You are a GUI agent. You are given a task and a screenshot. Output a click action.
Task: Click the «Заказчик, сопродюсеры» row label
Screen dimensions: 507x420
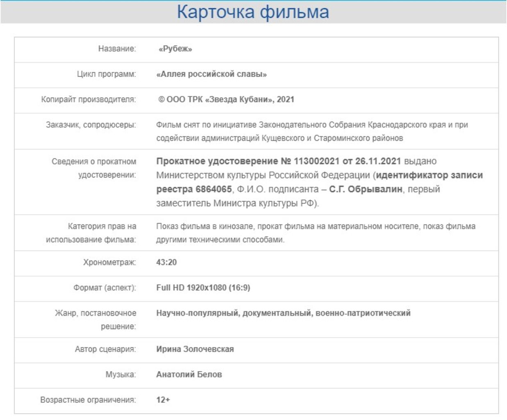[91, 125]
